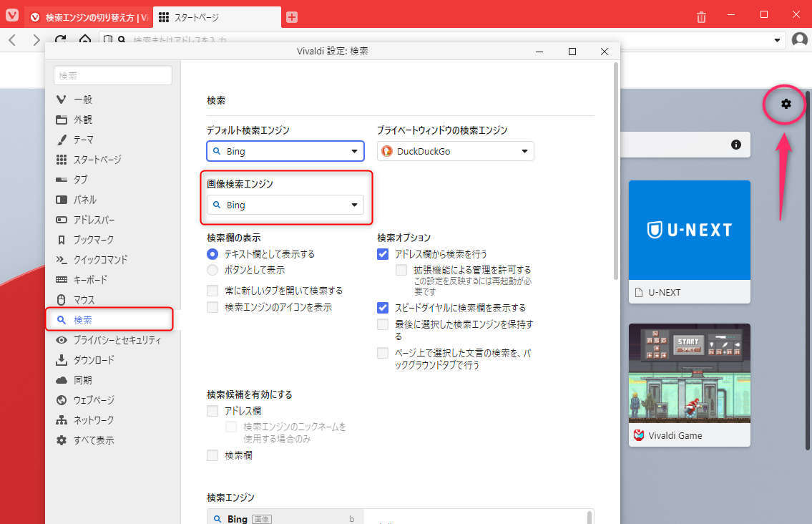Close the Vivaldi 設定 dialog
Screen dimensions: 812x524
pyautogui.click(x=605, y=52)
